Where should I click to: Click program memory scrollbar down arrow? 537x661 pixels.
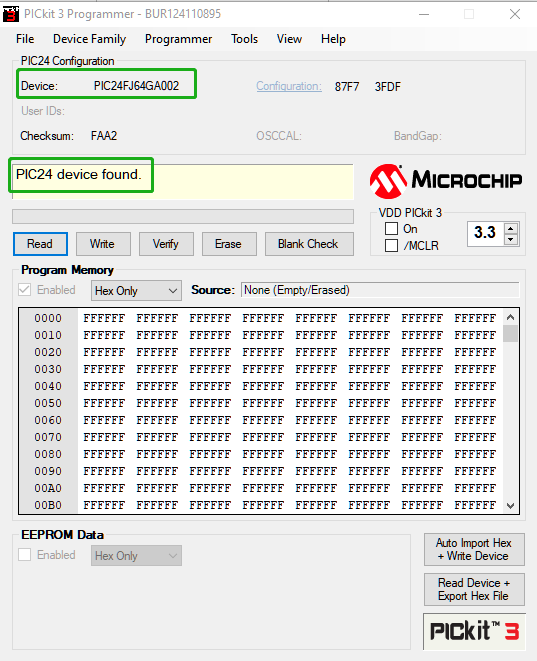click(x=510, y=505)
